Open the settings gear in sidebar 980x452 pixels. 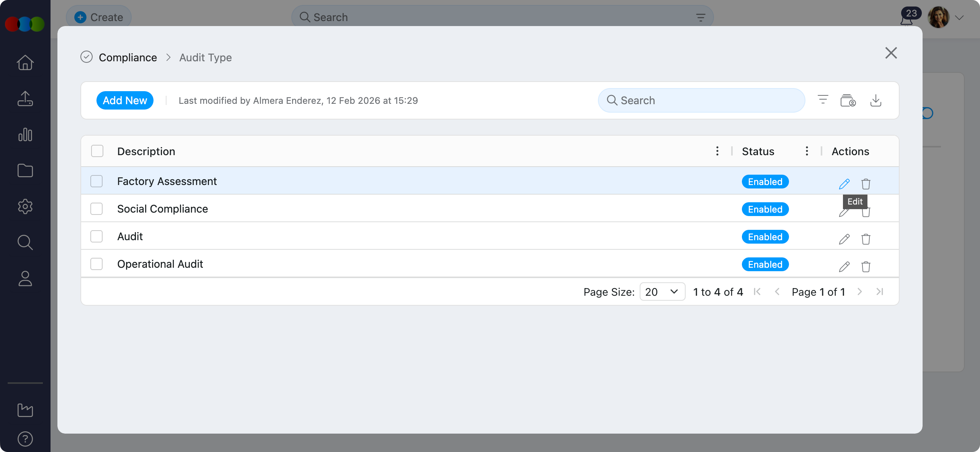[x=25, y=206]
